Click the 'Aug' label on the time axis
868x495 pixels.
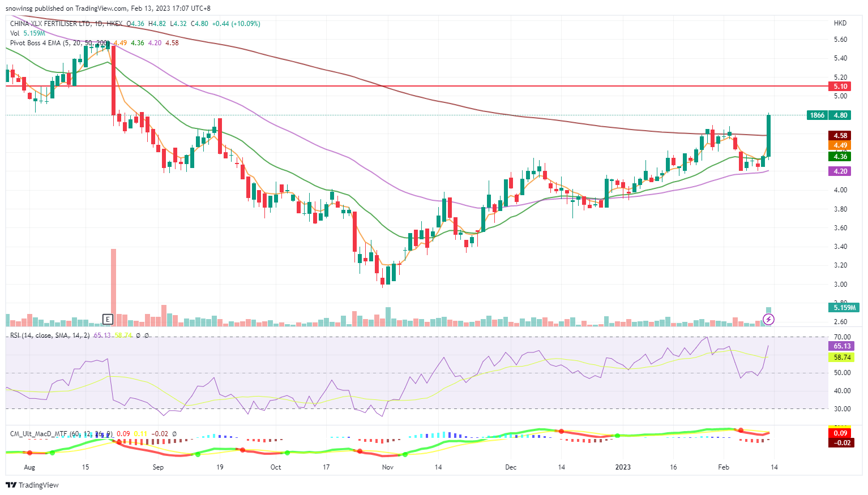click(x=29, y=467)
